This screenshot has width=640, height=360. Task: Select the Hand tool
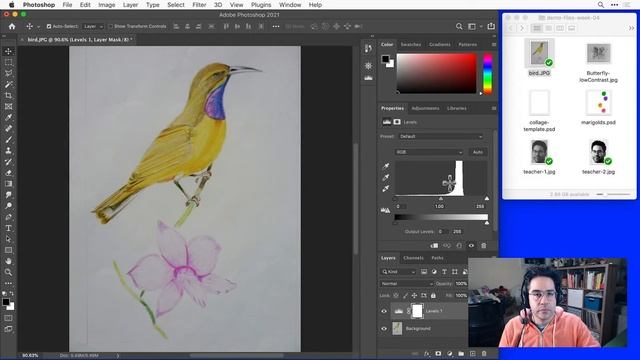click(x=8, y=261)
